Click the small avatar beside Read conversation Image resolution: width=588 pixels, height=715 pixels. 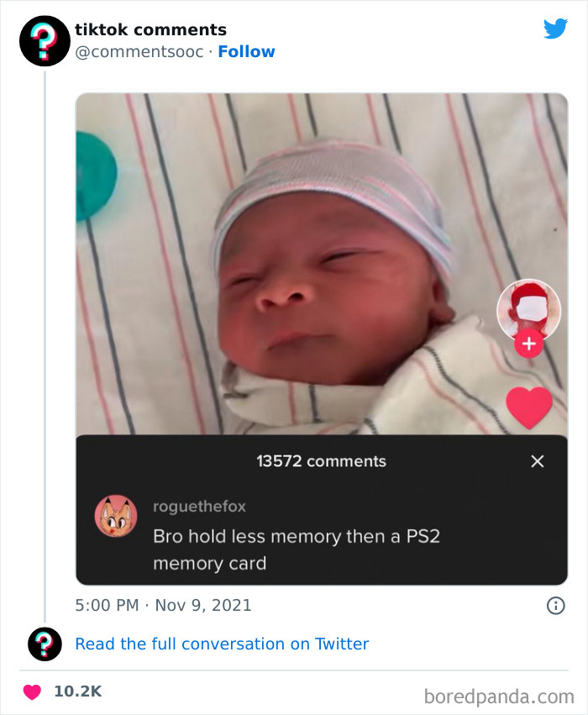point(45,644)
